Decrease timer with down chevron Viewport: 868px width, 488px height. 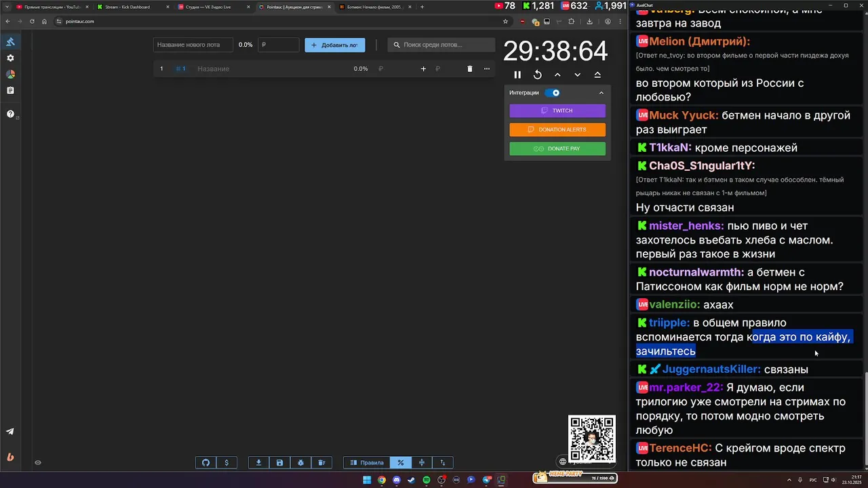tap(578, 75)
